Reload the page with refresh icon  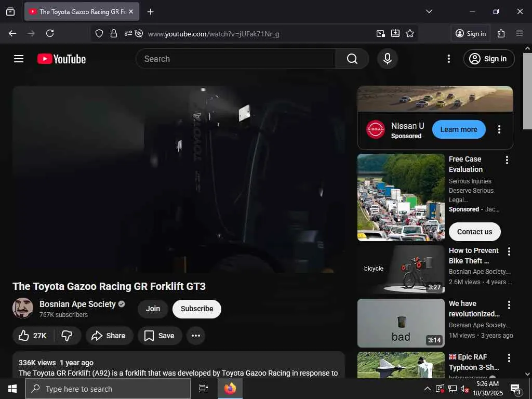tap(50, 33)
